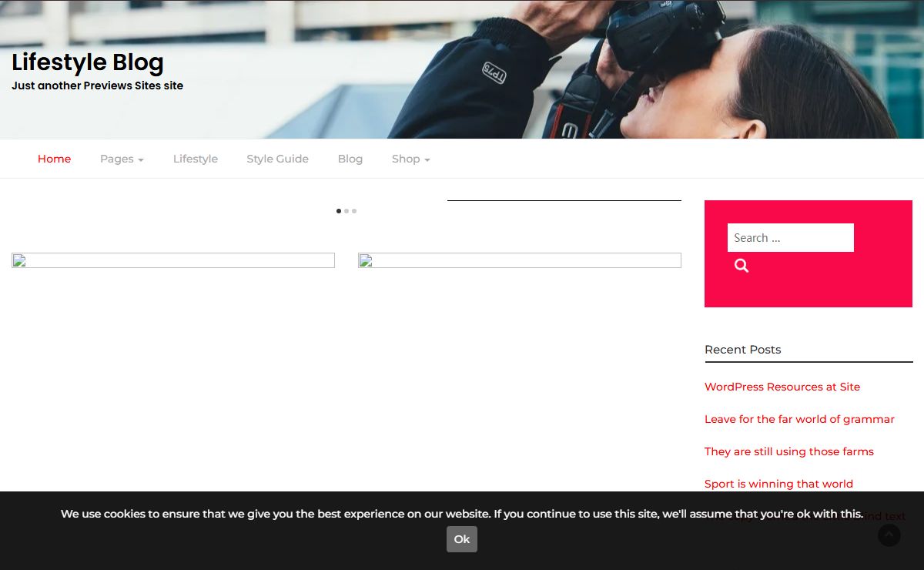
Task: Open the Blog menu item
Action: pyautogui.click(x=350, y=159)
